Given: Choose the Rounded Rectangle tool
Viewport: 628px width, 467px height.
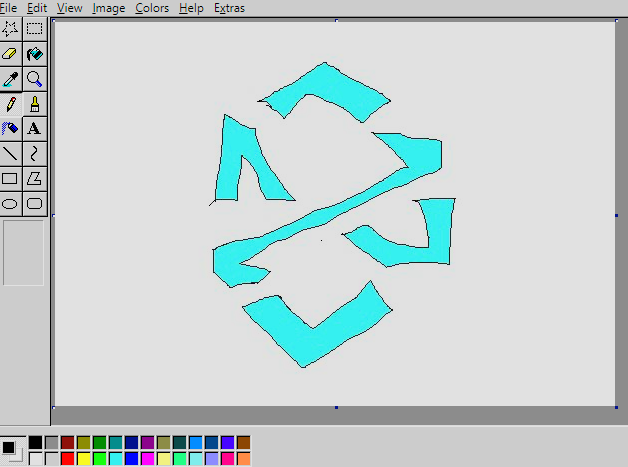Looking at the screenshot, I should pos(34,204).
